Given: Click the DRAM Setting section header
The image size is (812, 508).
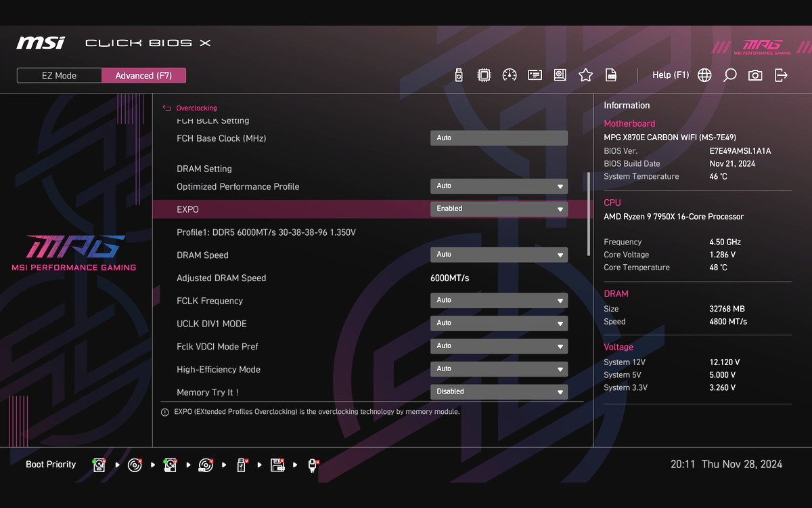Looking at the screenshot, I should [x=204, y=169].
